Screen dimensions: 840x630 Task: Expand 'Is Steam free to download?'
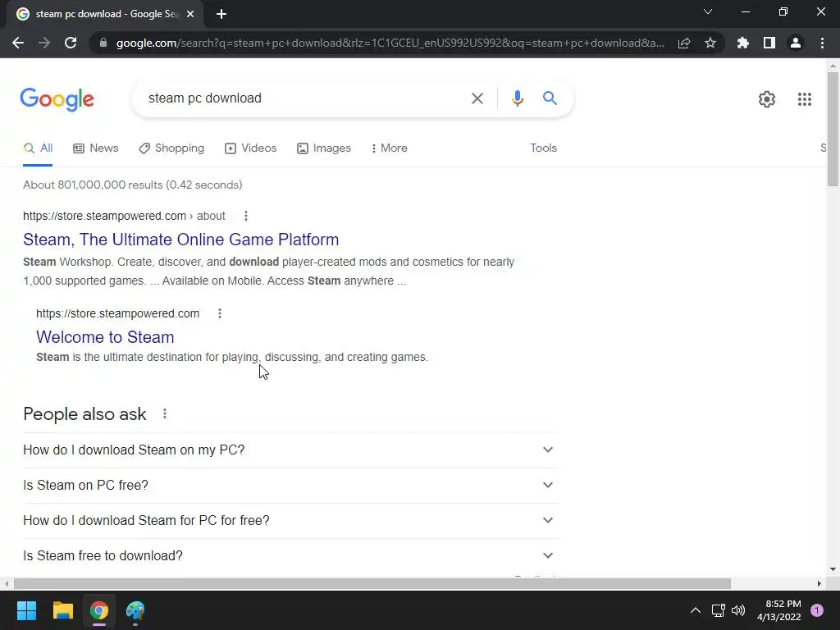290,556
